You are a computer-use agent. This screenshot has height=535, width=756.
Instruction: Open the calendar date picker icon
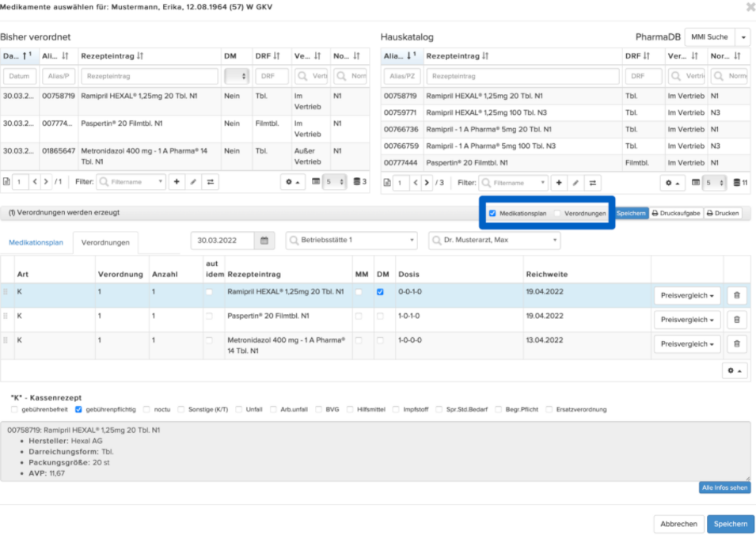click(264, 241)
